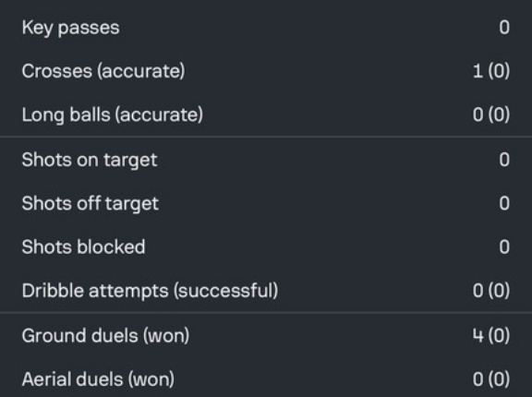
Task: Select the Ground duels (won) label
Action: click(105, 336)
